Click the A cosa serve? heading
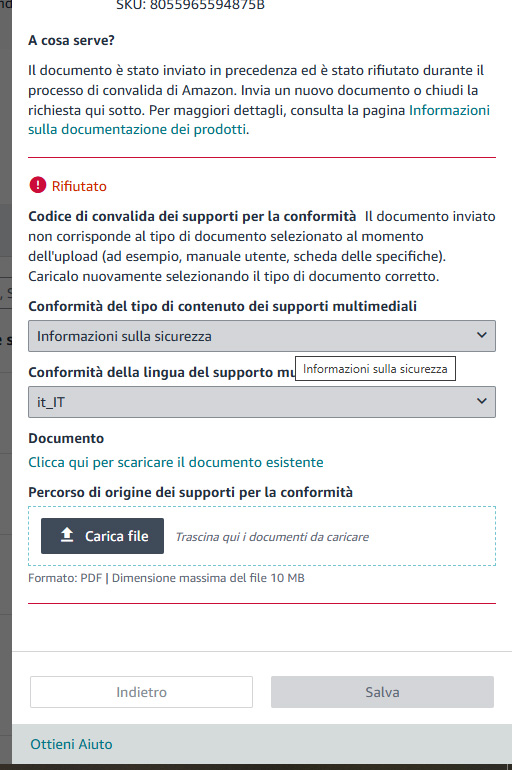The height and width of the screenshot is (770, 512). [71, 40]
